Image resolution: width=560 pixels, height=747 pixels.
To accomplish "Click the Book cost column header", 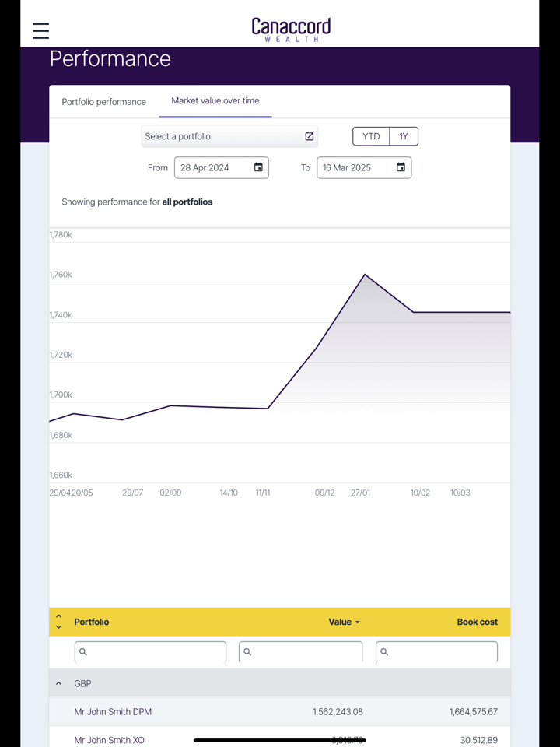I will click(477, 622).
